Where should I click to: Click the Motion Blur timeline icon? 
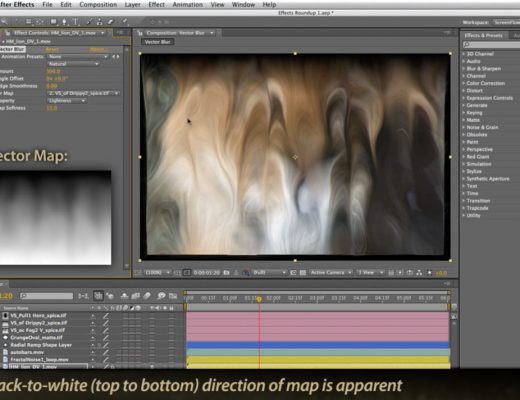[147, 296]
